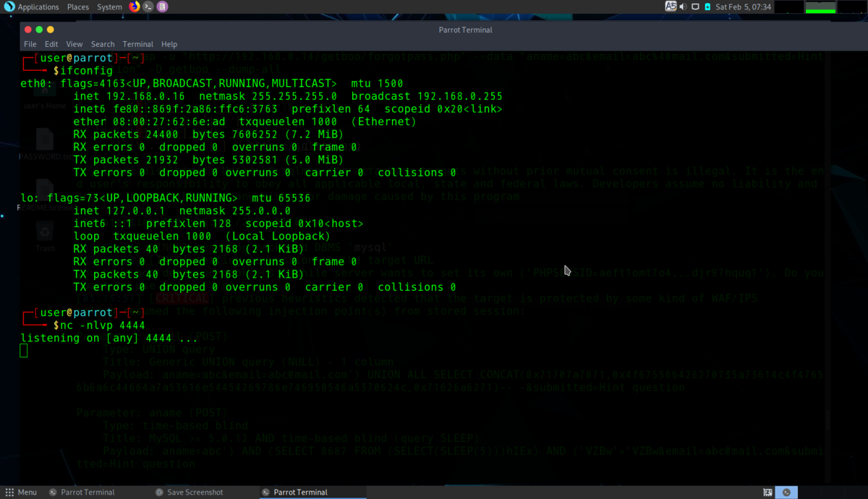Open the View menu in Parrot Terminal
Viewport: 868px width, 499px height.
coord(75,44)
